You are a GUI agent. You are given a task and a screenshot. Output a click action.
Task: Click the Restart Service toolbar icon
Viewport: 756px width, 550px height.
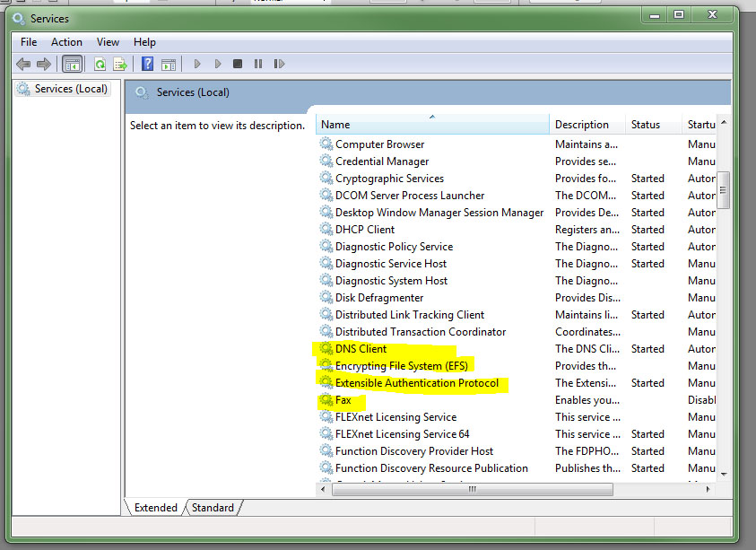(279, 64)
